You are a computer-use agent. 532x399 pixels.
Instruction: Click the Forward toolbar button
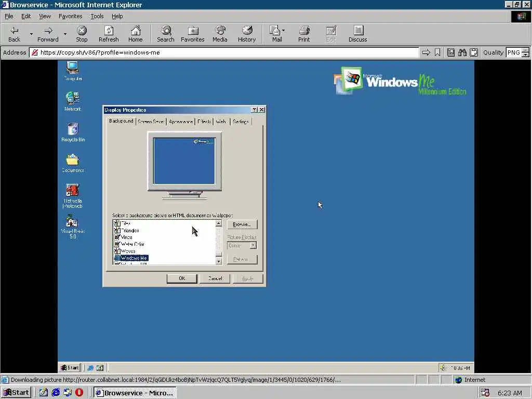point(48,34)
